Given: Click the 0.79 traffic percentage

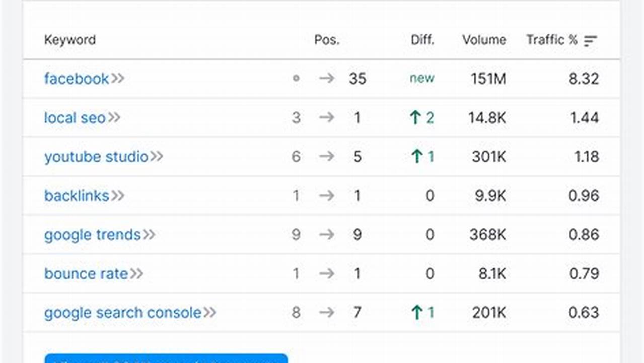Looking at the screenshot, I should click(584, 274).
